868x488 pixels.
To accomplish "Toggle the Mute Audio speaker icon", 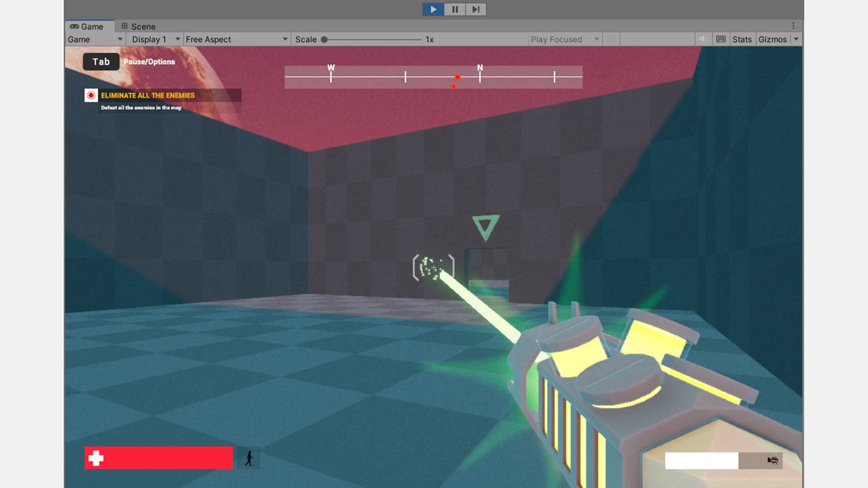I will pyautogui.click(x=703, y=39).
